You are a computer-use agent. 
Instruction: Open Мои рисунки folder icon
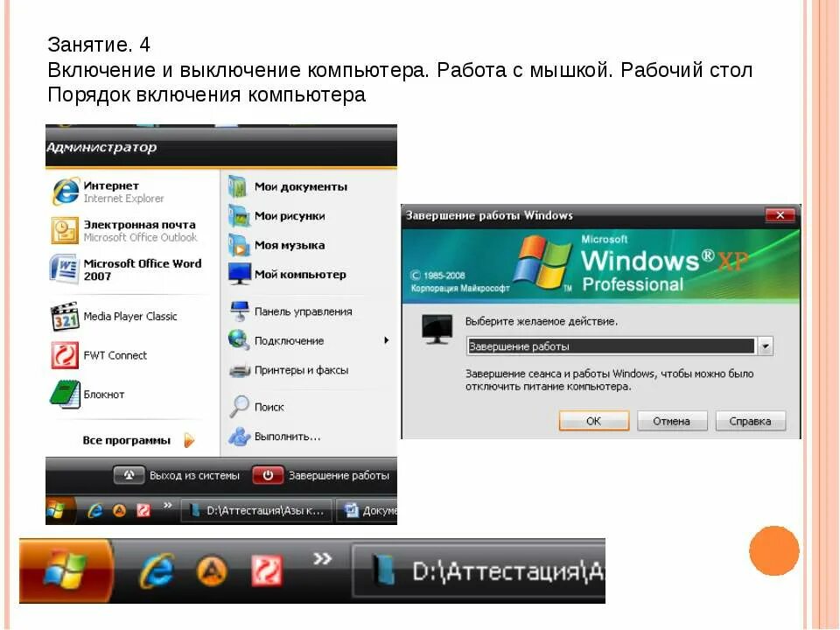point(238,216)
